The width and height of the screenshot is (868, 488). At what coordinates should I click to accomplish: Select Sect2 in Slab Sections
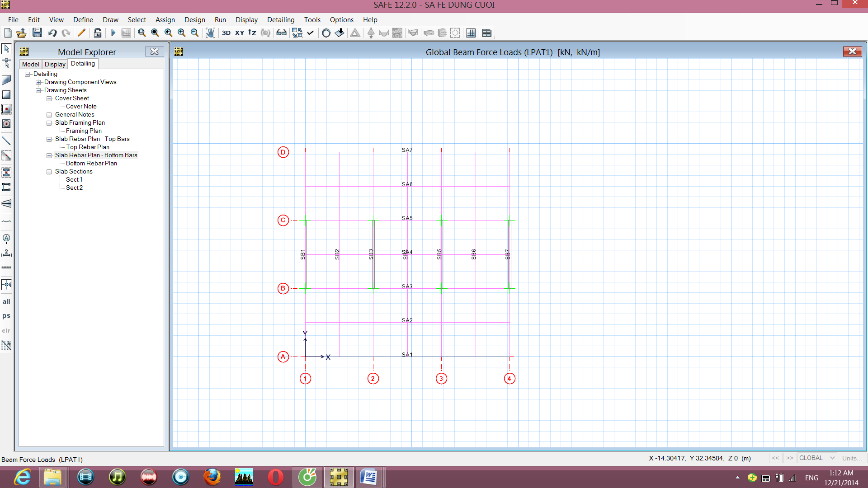74,188
